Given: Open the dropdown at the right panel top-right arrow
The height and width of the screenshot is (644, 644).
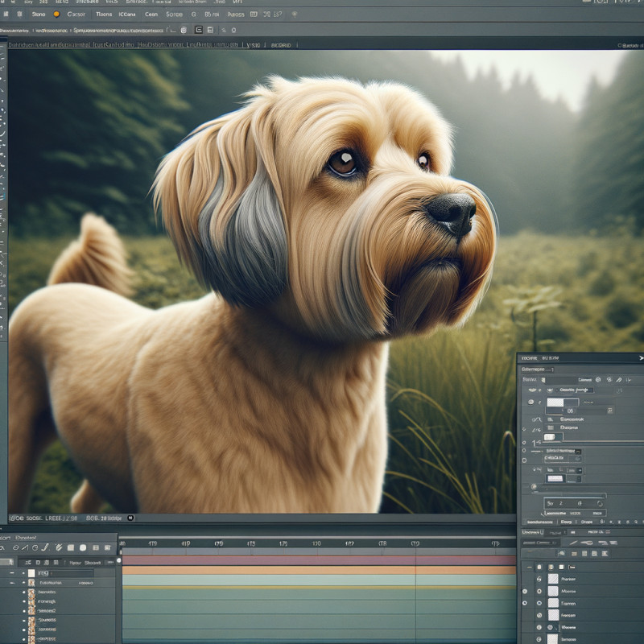Looking at the screenshot, I should pyautogui.click(x=640, y=357).
